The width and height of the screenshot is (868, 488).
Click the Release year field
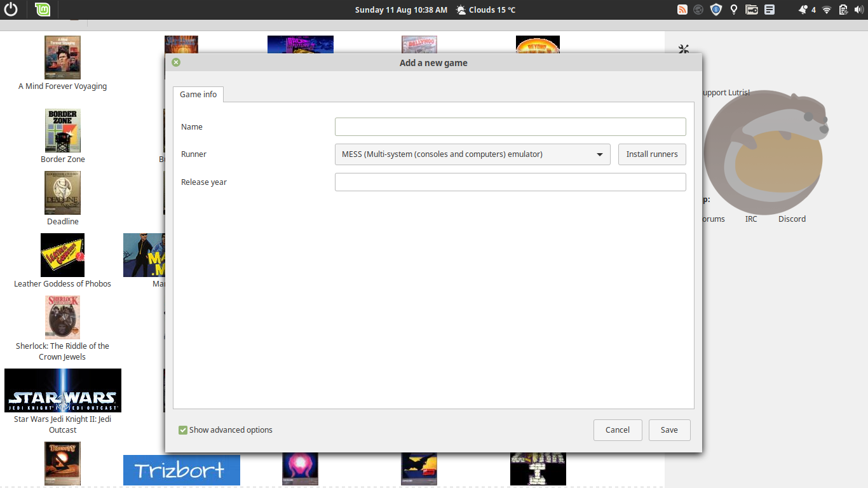(x=510, y=182)
